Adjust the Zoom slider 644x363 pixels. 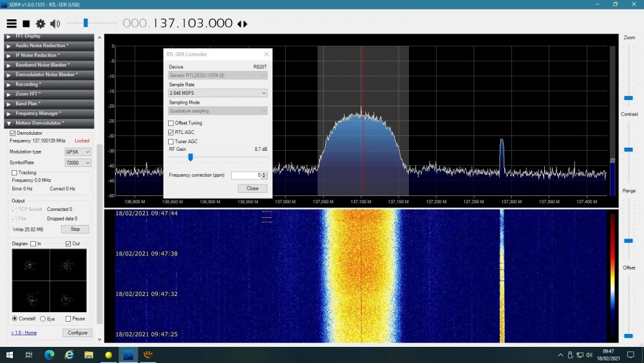pos(629,98)
